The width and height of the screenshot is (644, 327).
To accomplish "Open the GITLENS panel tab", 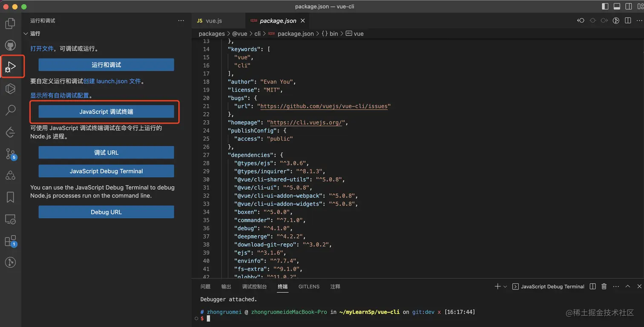I will [x=309, y=286].
